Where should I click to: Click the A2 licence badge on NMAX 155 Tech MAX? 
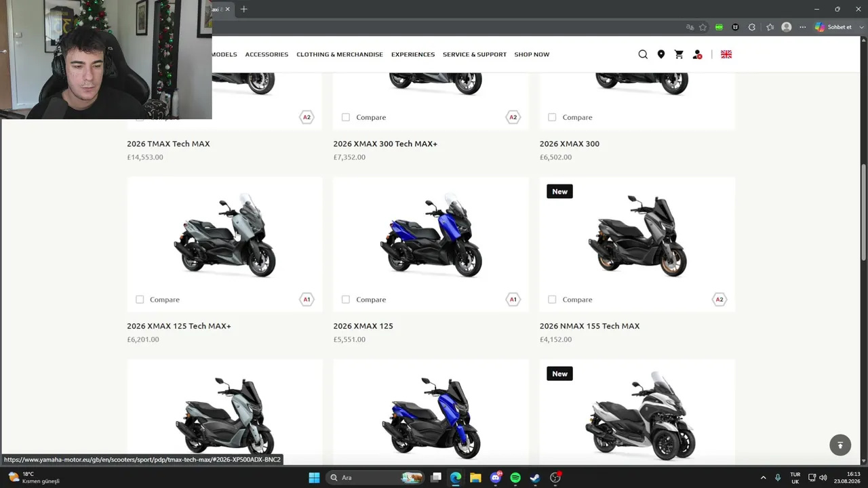(719, 300)
